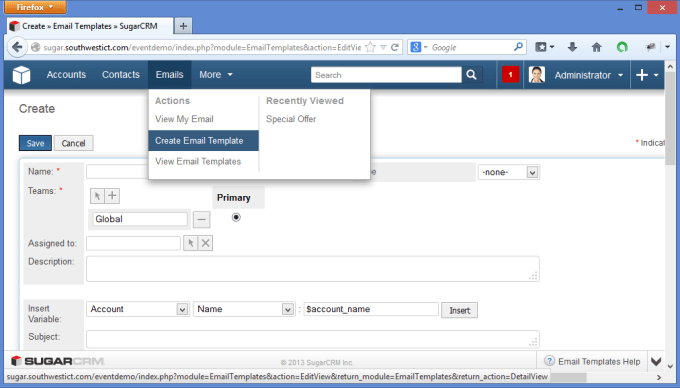Screen dimensions: 680x388
Task: Reload the page with the refresh icon
Action: click(x=395, y=47)
